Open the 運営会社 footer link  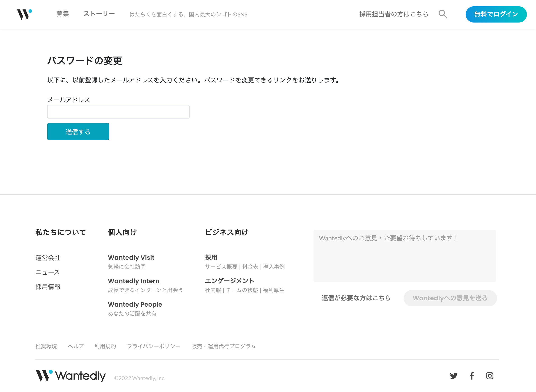[x=48, y=258]
